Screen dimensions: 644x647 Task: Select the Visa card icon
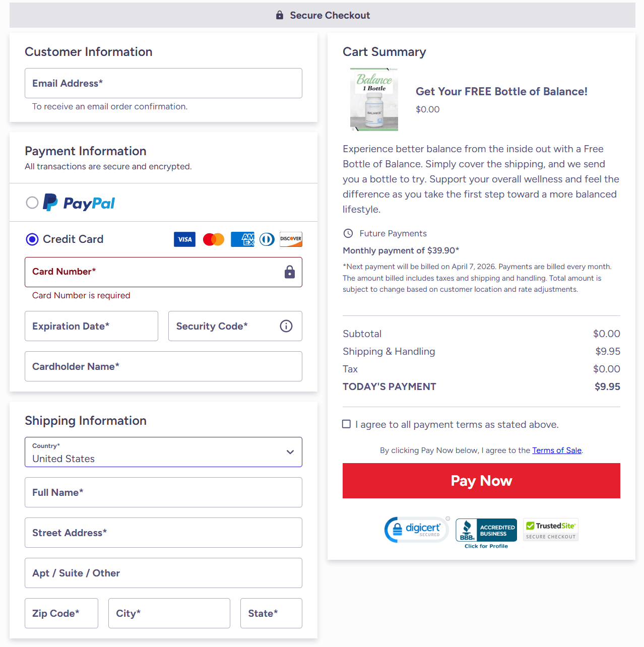point(184,239)
